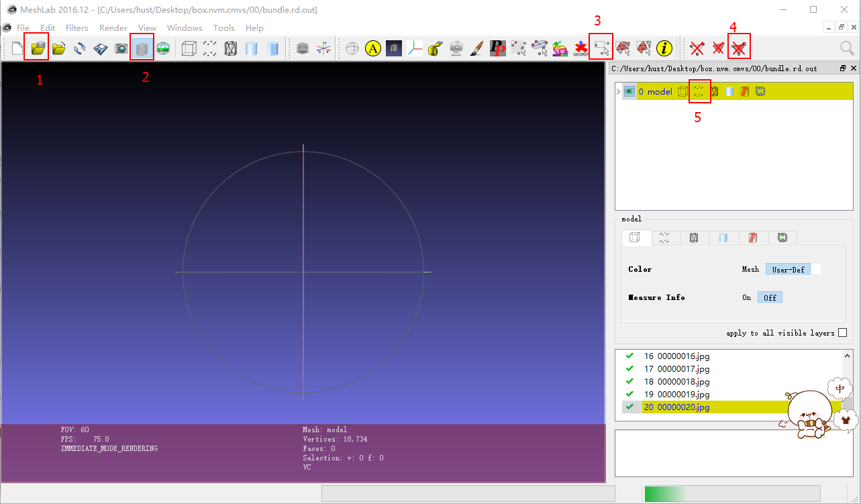Activate the vertex selection tool
The height and width of the screenshot is (504, 861).
(x=601, y=48)
